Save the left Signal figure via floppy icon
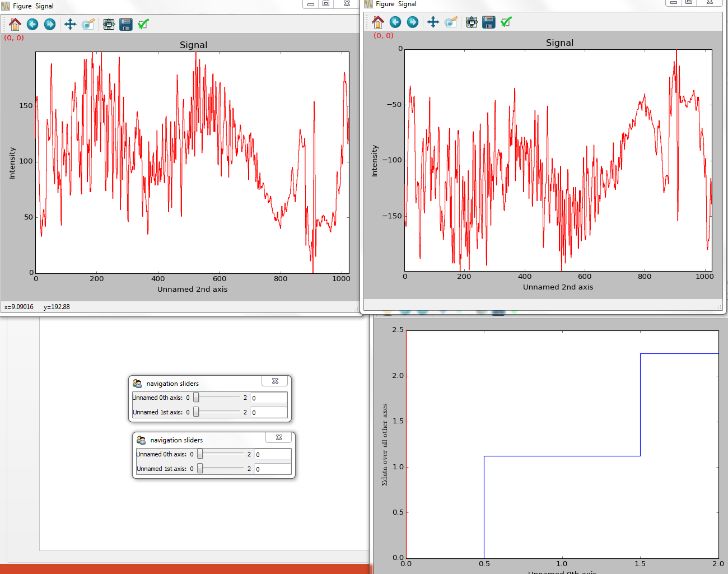This screenshot has height=574, width=728. pyautogui.click(x=126, y=24)
